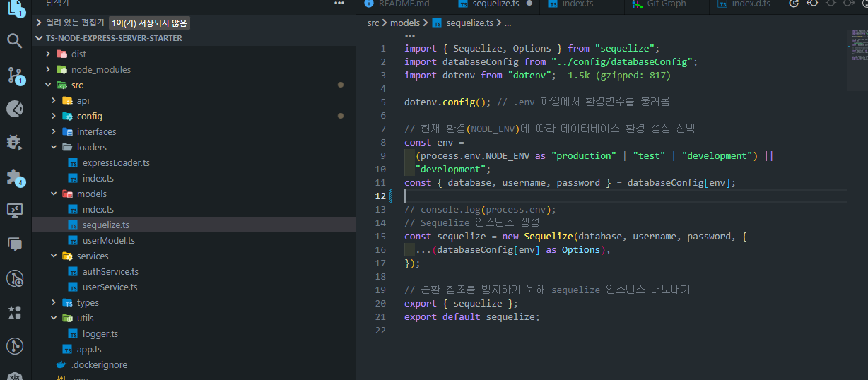Open .dockerignore in the file tree

point(100,364)
